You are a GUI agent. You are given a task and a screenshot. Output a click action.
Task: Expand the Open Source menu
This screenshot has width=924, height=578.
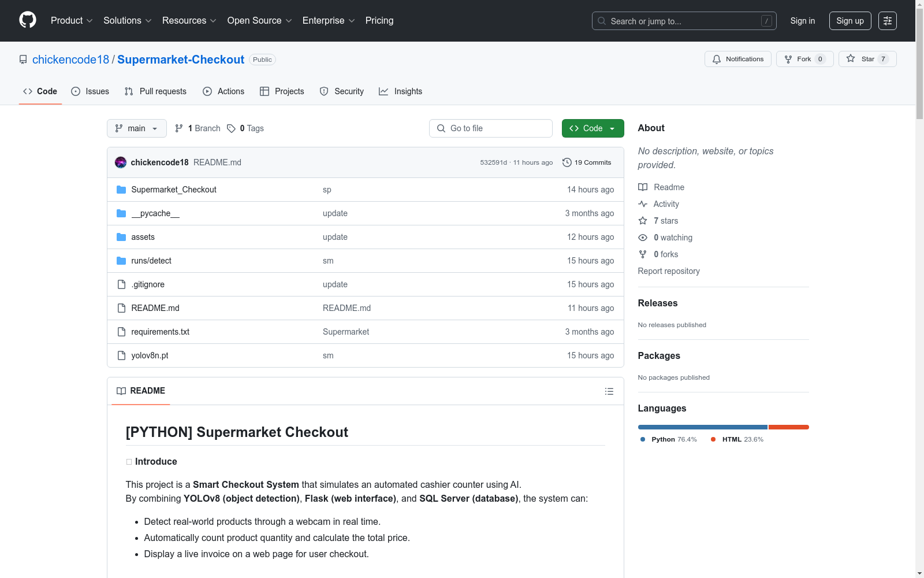pyautogui.click(x=260, y=21)
